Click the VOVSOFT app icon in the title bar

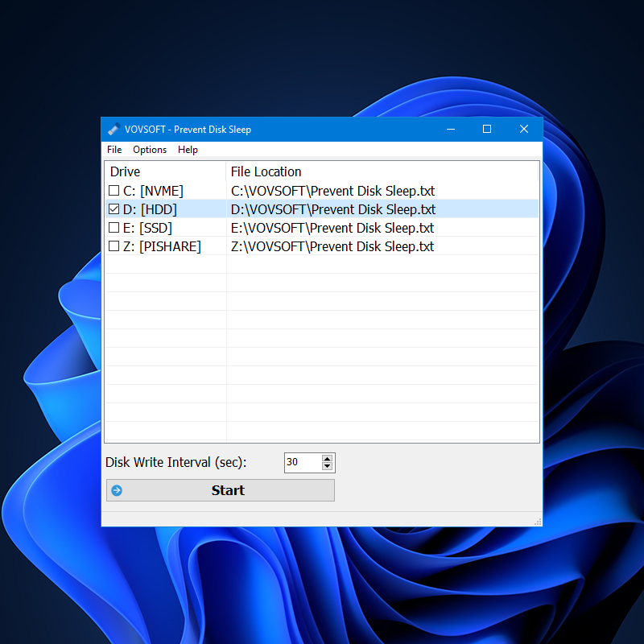pos(114,129)
